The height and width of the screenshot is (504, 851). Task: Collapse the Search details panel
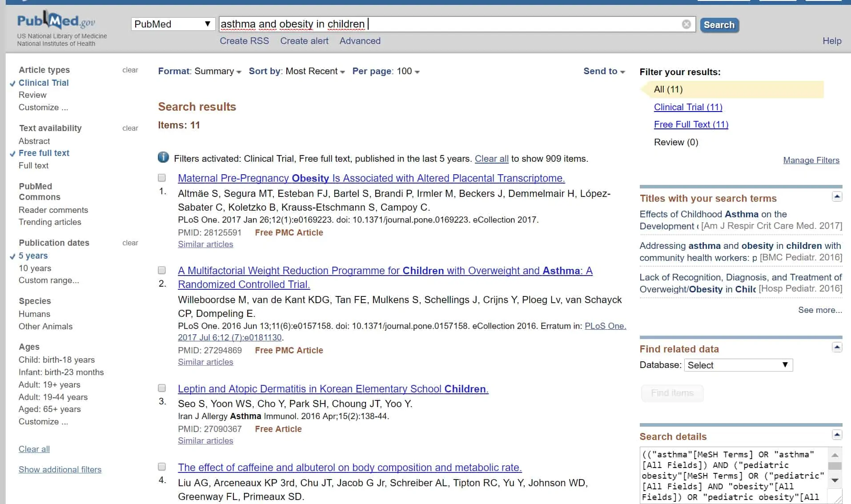pos(837,435)
